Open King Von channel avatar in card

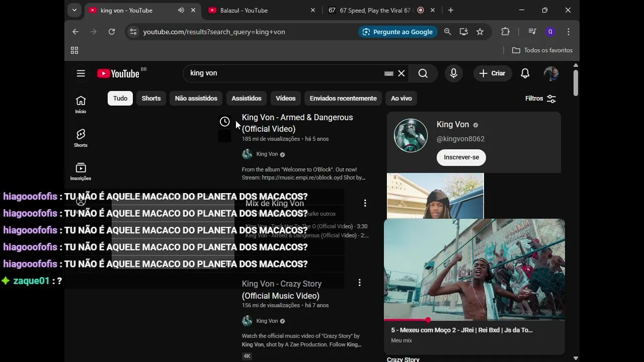click(x=411, y=135)
